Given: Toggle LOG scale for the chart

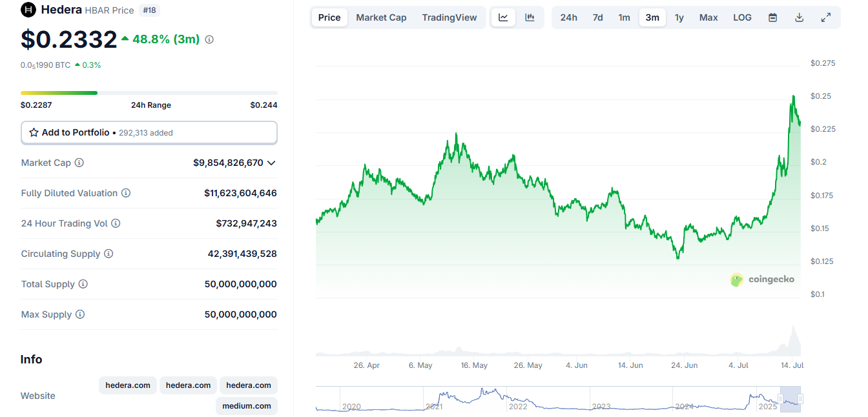Looking at the screenshot, I should (x=742, y=17).
